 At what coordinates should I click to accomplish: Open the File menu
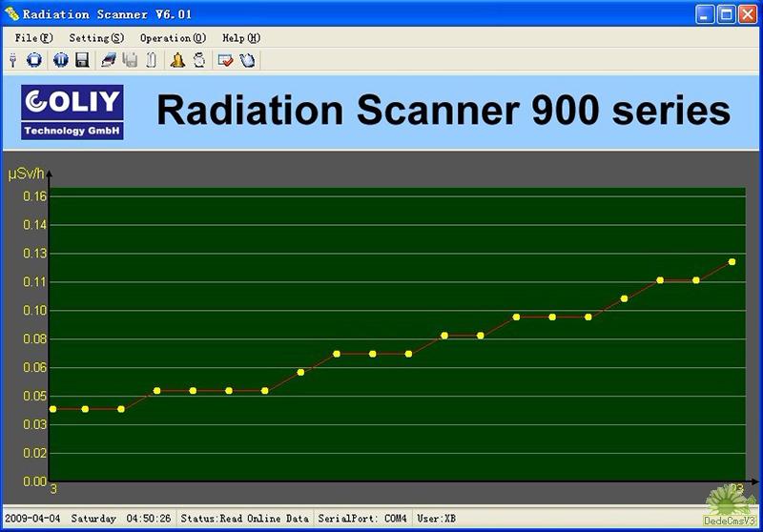pyautogui.click(x=33, y=38)
